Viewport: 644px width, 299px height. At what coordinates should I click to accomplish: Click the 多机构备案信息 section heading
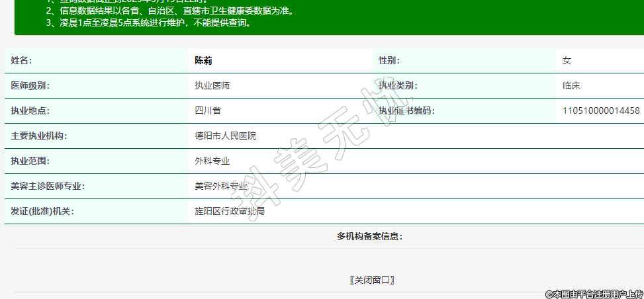369,236
